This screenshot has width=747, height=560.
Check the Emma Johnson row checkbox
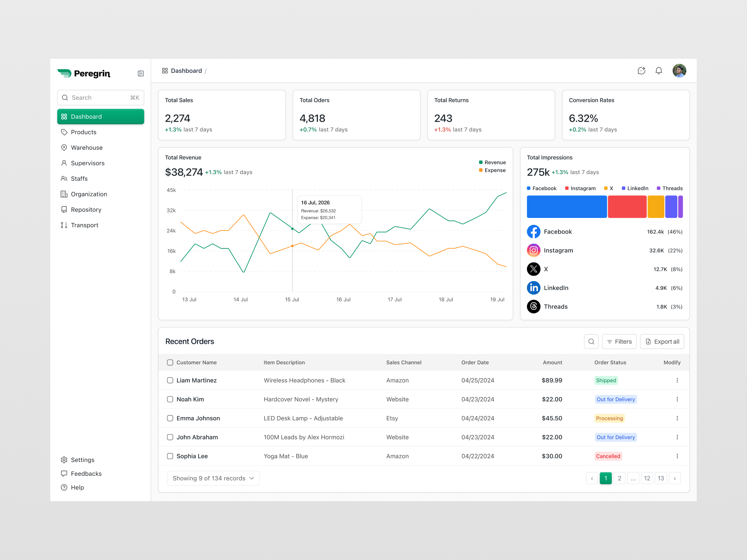pos(170,418)
